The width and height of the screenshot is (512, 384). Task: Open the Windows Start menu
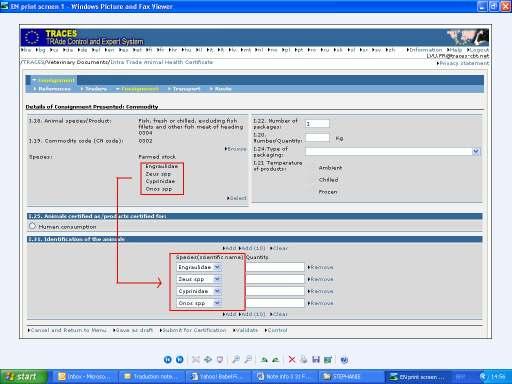pyautogui.click(x=24, y=377)
